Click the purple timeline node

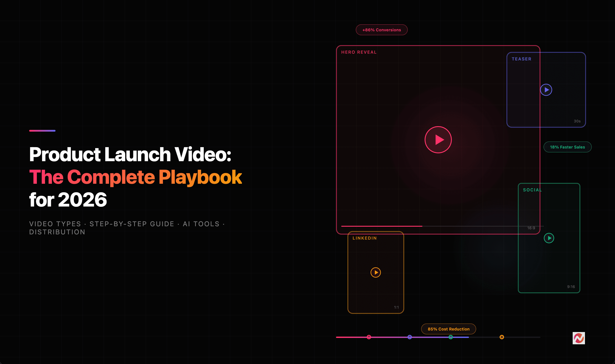coord(410,337)
